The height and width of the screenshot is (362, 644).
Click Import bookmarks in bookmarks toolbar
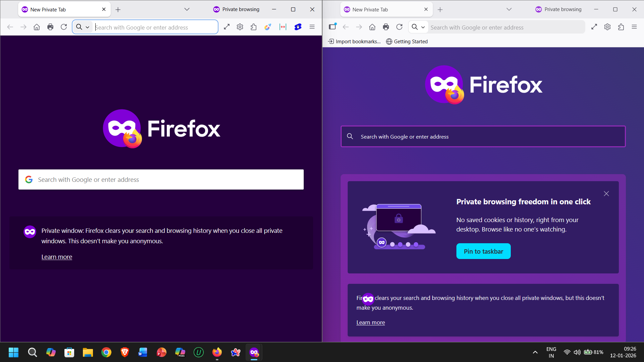coord(354,42)
